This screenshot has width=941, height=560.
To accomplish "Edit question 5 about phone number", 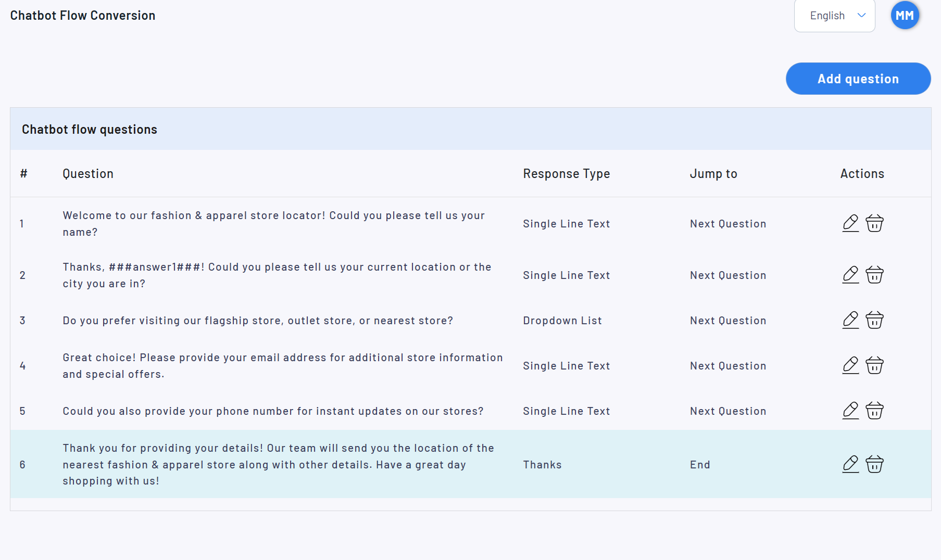I will coord(850,411).
